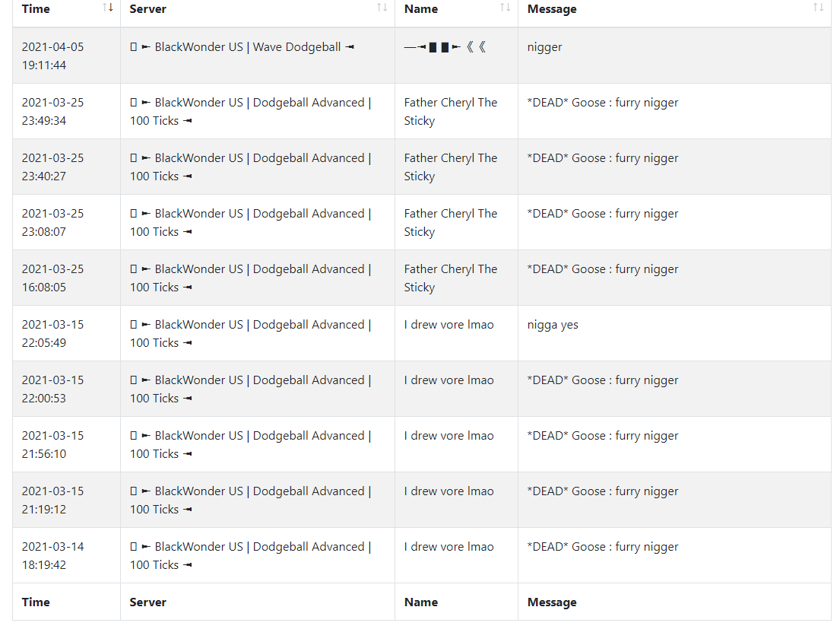Screen dimensions: 840x626
Task: Click the server cell in the 16:08:05 row
Action: point(258,278)
